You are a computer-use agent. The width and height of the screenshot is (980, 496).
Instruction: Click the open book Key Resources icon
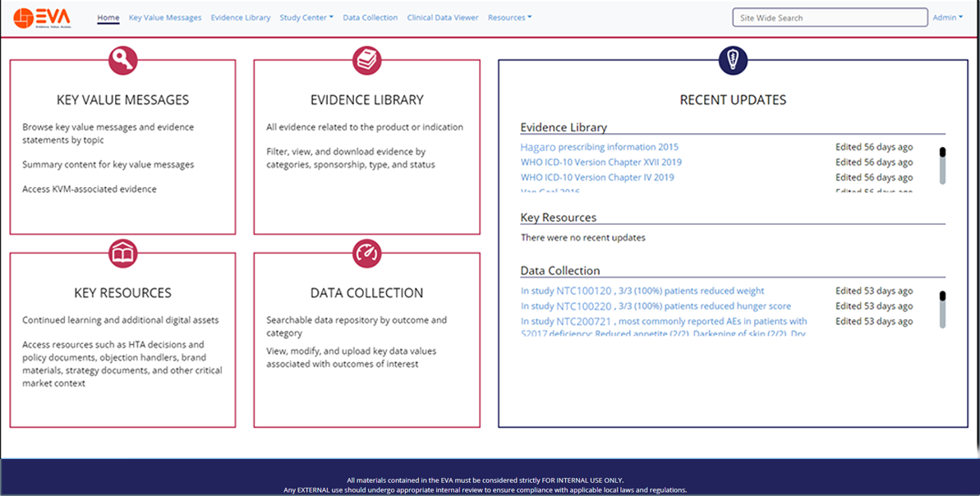click(x=123, y=254)
